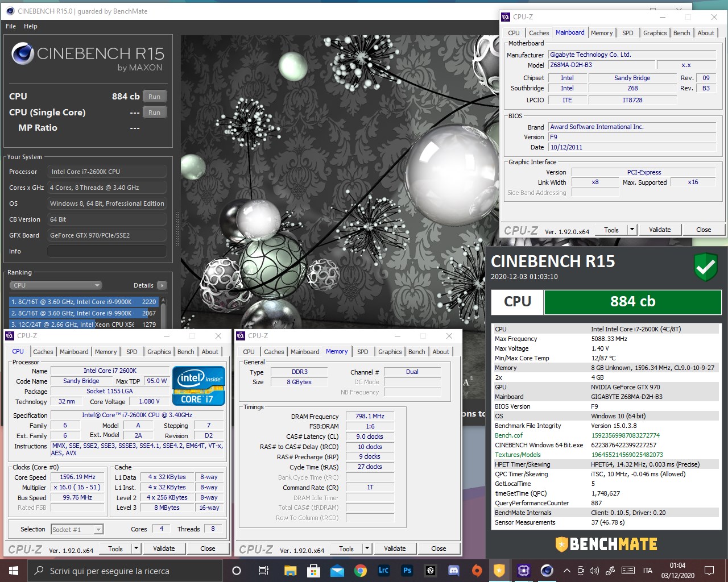Open notification center icon
This screenshot has height=582, width=728.
(x=709, y=571)
